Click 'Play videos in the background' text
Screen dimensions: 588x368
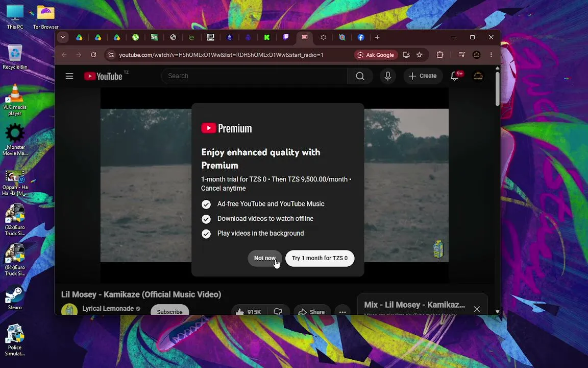(261, 234)
